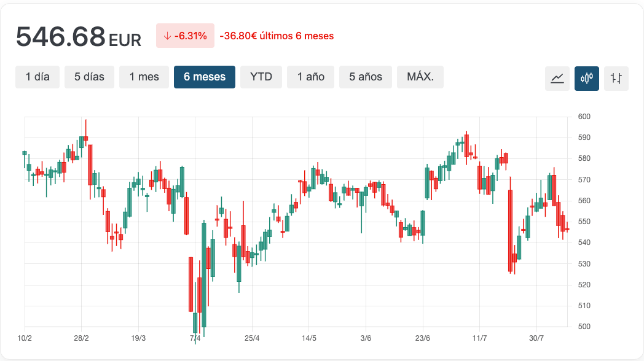Click the 28/2 date axis label

[x=81, y=338]
